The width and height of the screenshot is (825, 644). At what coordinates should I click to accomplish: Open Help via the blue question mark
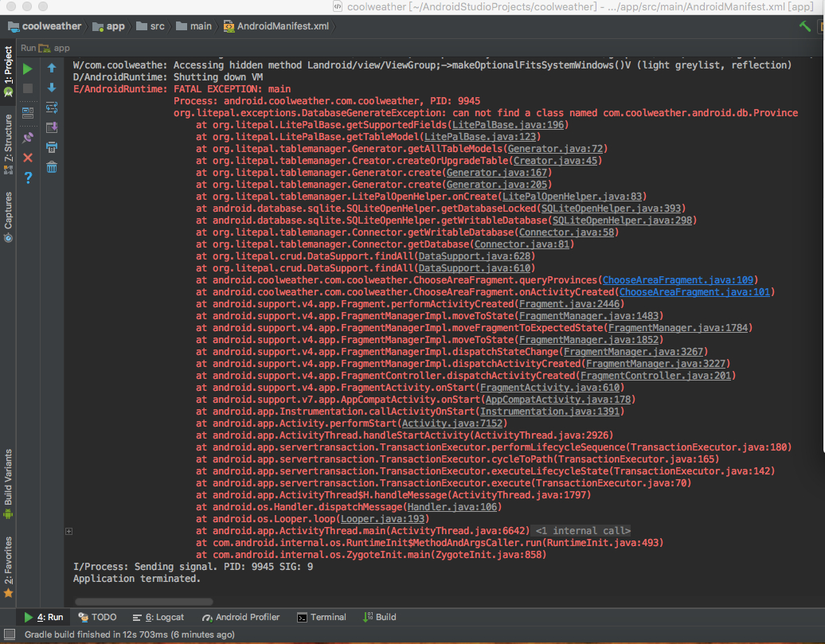click(28, 178)
